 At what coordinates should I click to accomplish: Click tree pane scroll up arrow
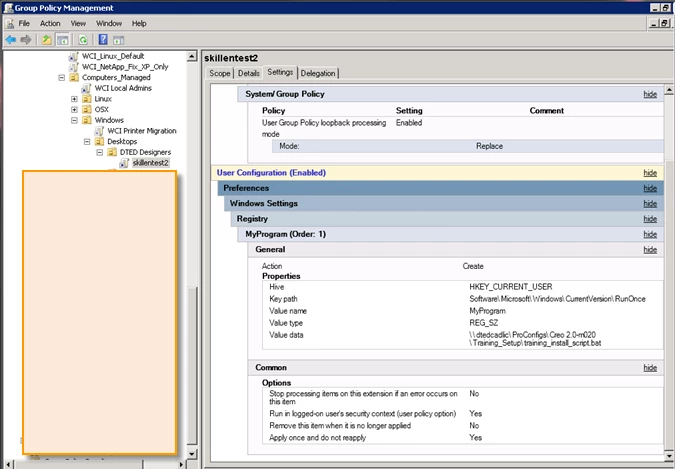coord(192,56)
